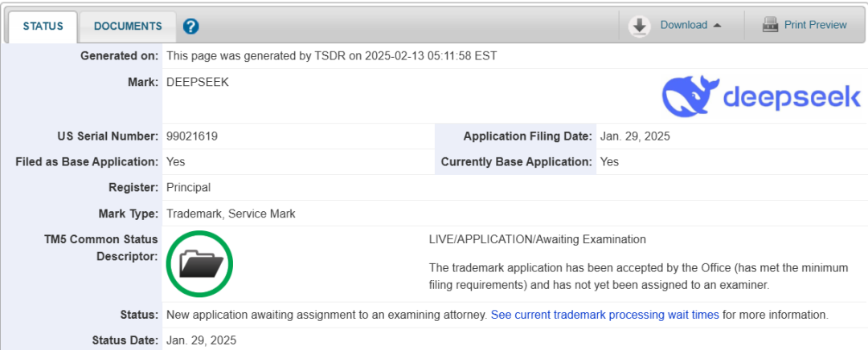Click the mark text DEEPSEEK
This screenshot has height=350, width=868.
[198, 83]
